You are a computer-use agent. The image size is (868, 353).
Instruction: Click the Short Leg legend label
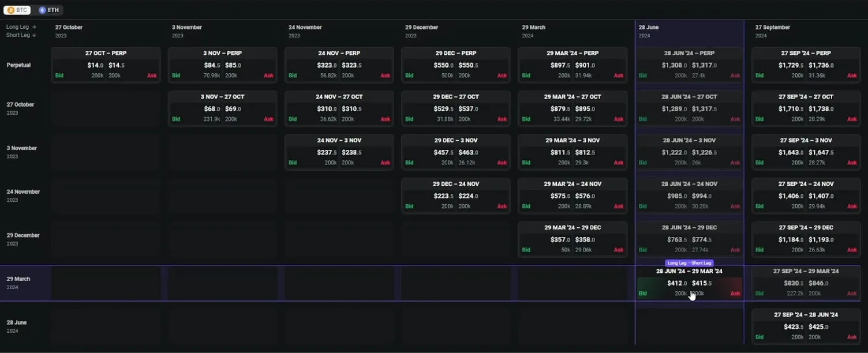tap(21, 35)
